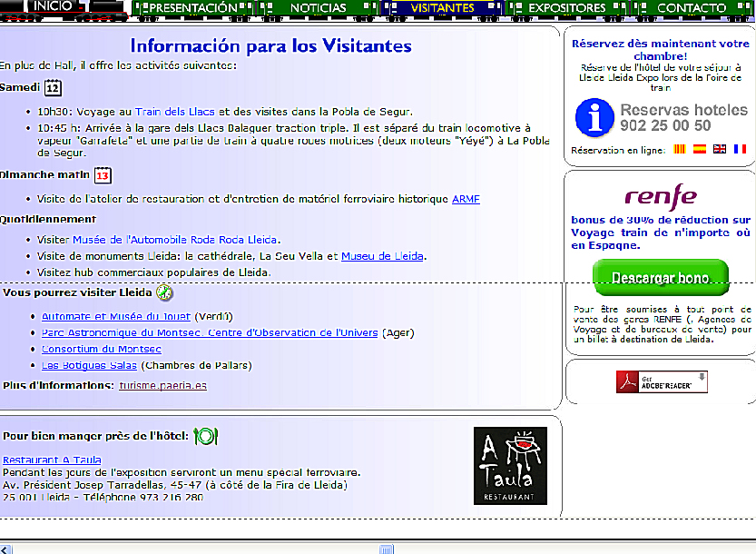Open the Museu de Lleida link

click(382, 256)
